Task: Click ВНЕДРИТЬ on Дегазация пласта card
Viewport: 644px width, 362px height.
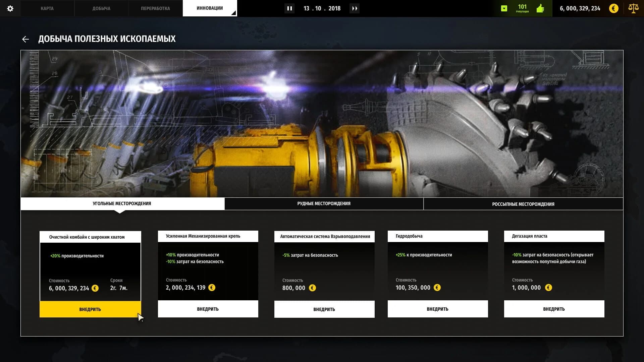Action: click(554, 309)
